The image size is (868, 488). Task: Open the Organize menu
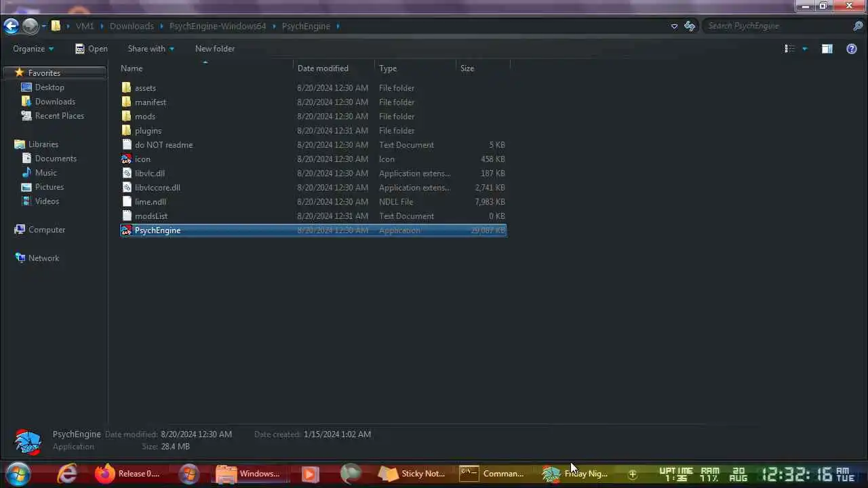click(x=33, y=49)
